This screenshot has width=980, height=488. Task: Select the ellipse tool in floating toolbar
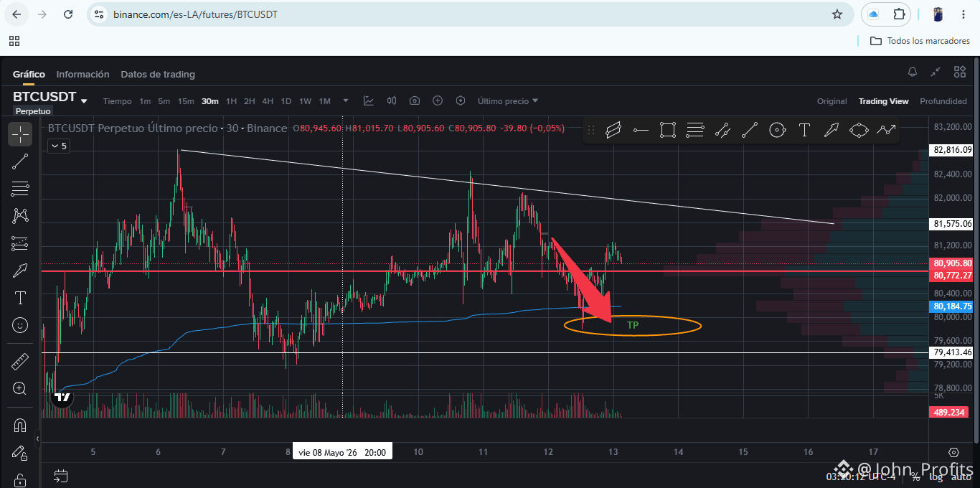tap(859, 130)
